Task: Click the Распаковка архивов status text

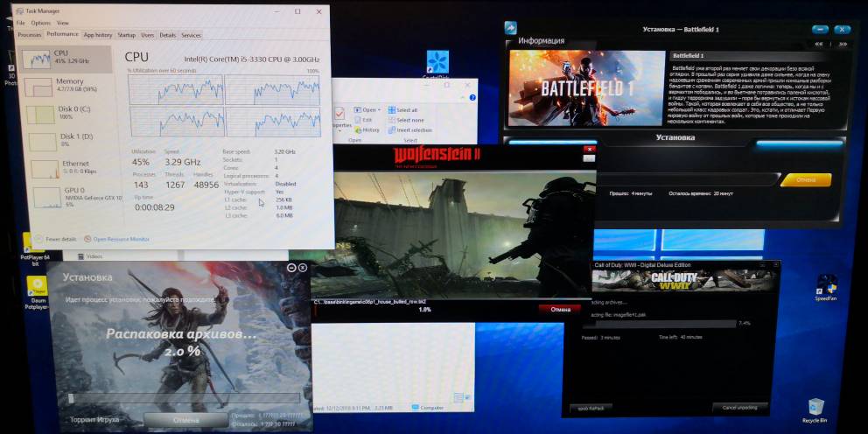Action: 181,334
